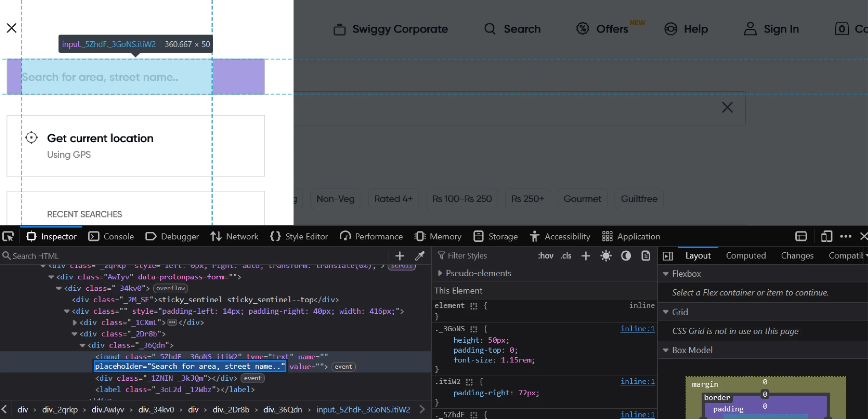Collapse the Grid section
Viewport: 868px width, 419px height.
(x=666, y=312)
